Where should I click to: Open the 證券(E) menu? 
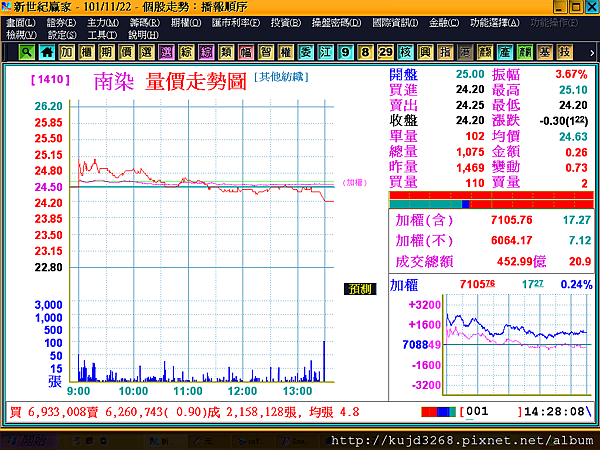coord(61,23)
